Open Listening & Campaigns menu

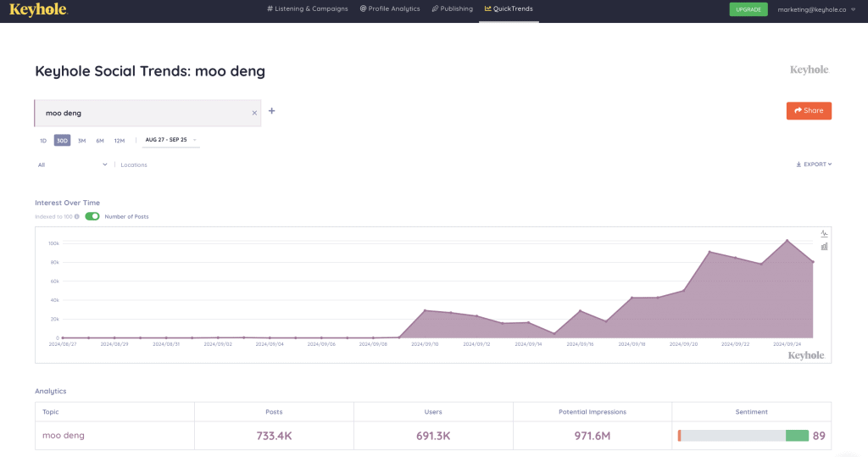tap(307, 8)
